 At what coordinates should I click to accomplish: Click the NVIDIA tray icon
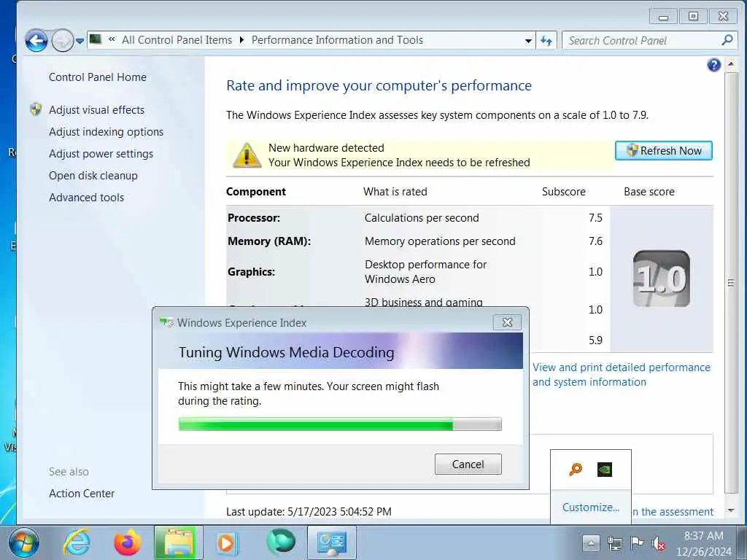point(605,470)
